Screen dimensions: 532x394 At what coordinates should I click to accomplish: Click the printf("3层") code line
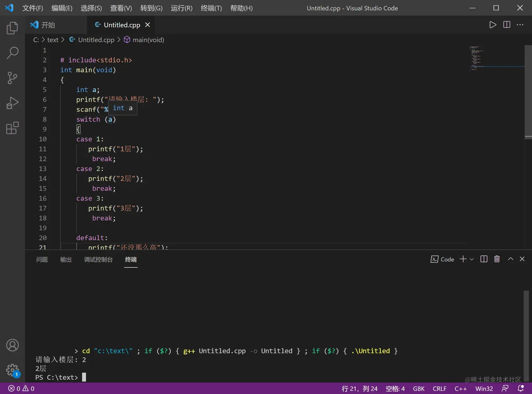pyautogui.click(x=116, y=208)
